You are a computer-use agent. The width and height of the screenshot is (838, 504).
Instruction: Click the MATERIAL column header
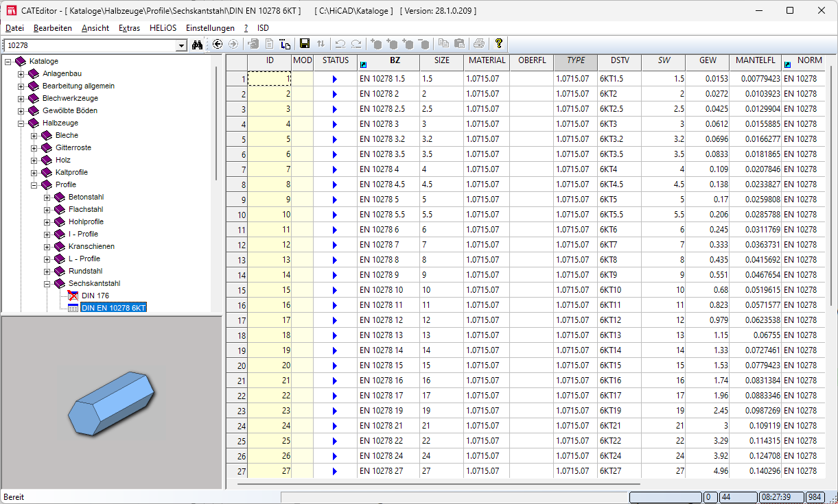487,60
